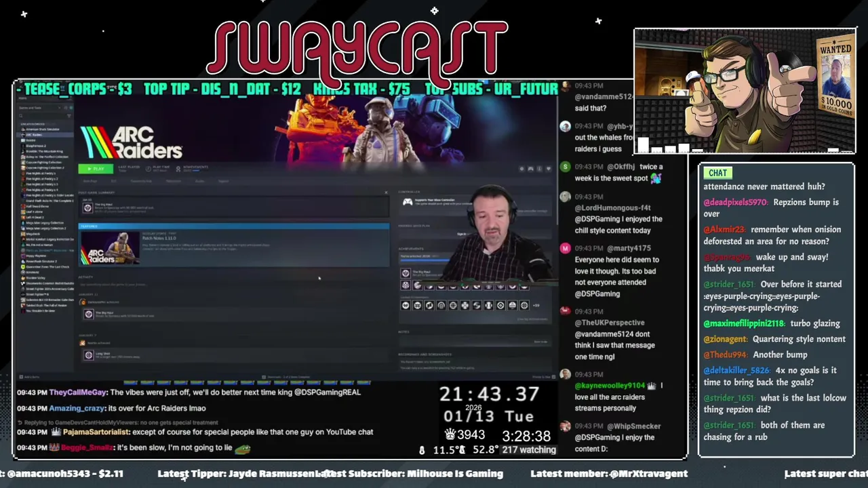This screenshot has width=868, height=488.
Task: Open the Support tab
Action: click(x=223, y=181)
